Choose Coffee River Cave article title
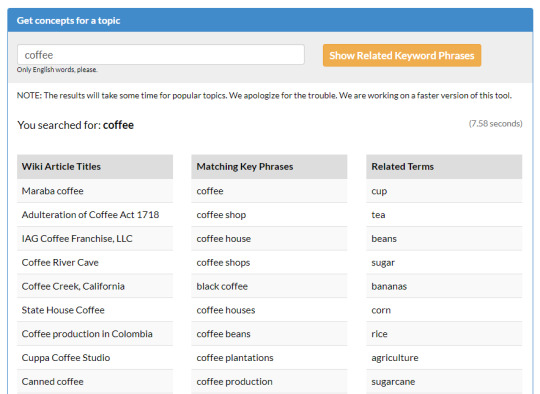The width and height of the screenshot is (540, 394). [x=95, y=262]
